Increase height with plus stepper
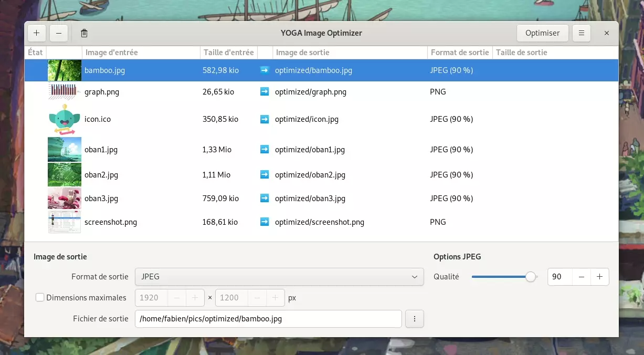Viewport: 644px width, 355px height. coord(275,298)
